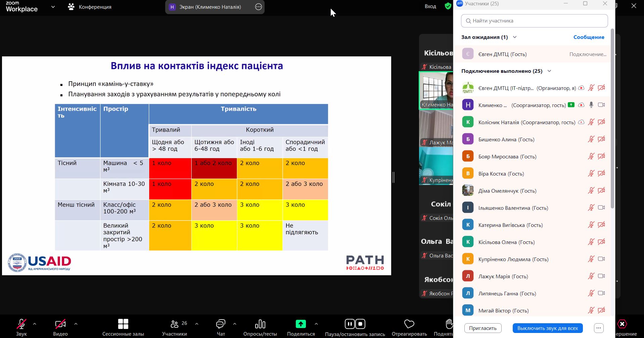Collapse the Подключение выполнено list

click(549, 71)
